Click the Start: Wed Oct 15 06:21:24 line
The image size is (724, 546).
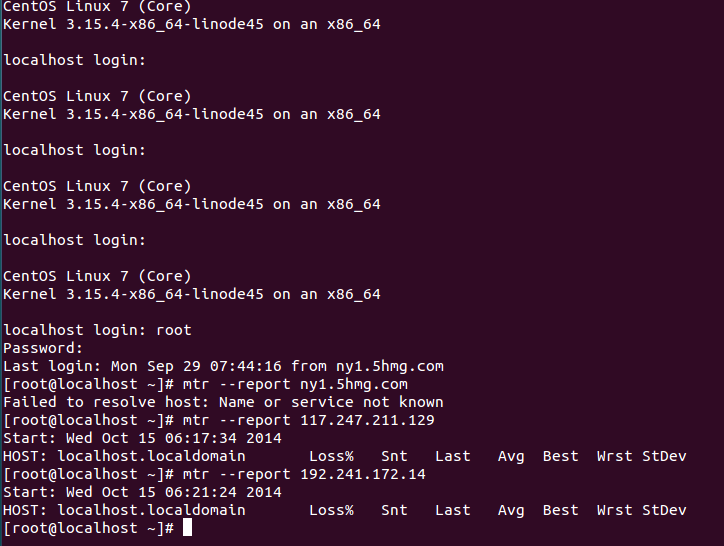tap(142, 492)
